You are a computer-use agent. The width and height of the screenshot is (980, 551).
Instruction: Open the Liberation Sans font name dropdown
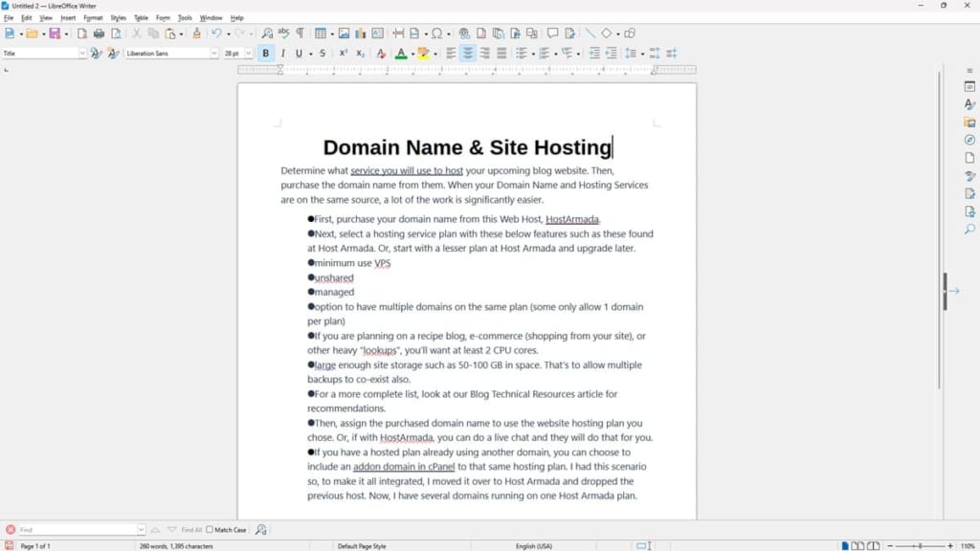212,54
